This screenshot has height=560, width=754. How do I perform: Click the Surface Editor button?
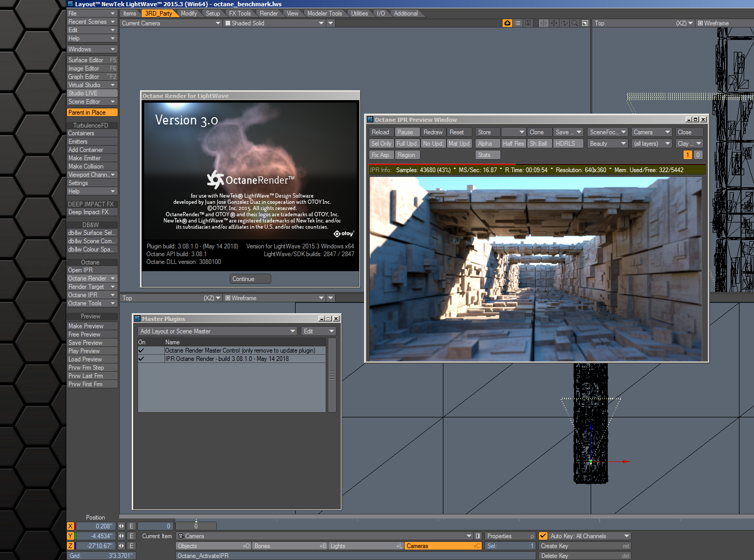point(92,60)
